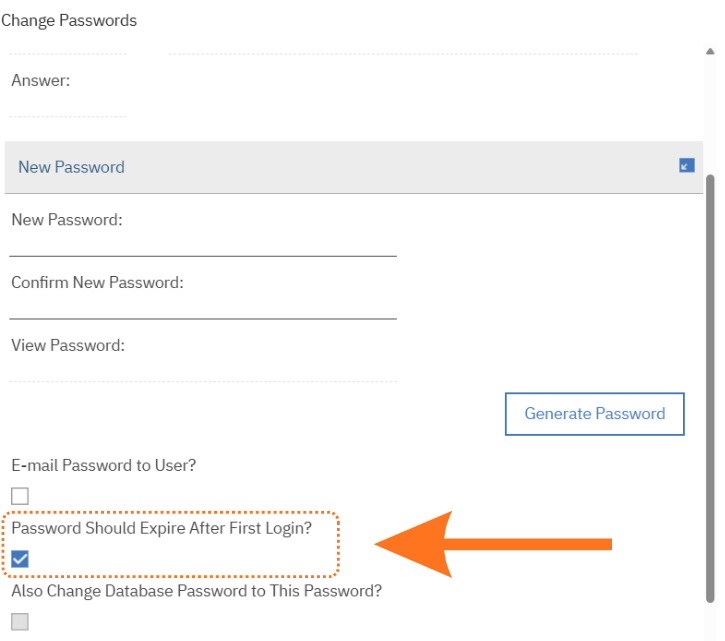725x641 pixels.
Task: Click the E-mail Password to User? label
Action: tap(104, 465)
